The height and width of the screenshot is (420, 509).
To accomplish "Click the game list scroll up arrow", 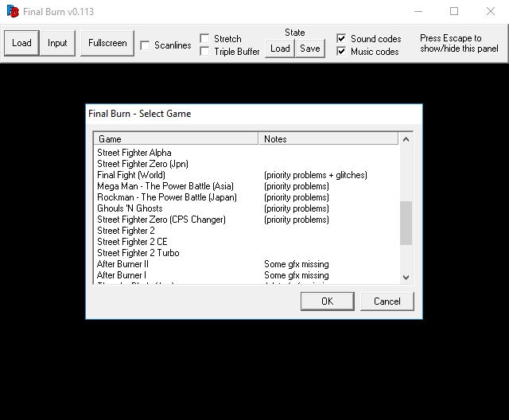I will (x=406, y=139).
